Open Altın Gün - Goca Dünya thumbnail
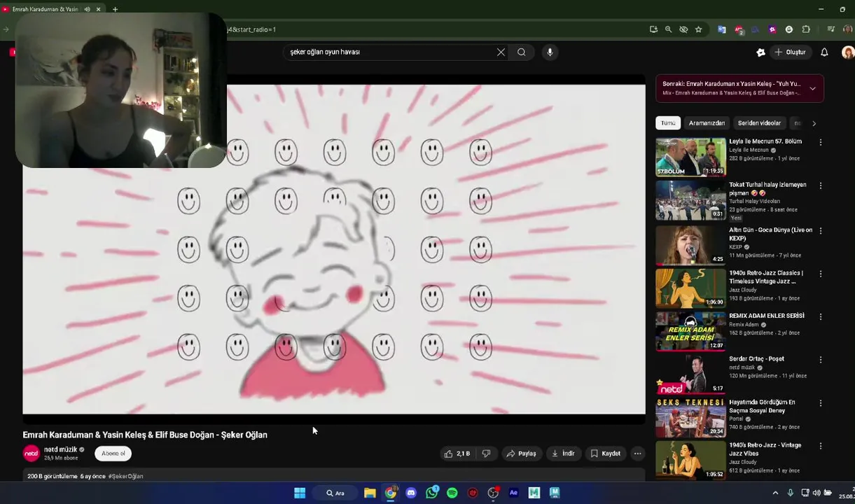The width and height of the screenshot is (855, 504). [x=690, y=244]
